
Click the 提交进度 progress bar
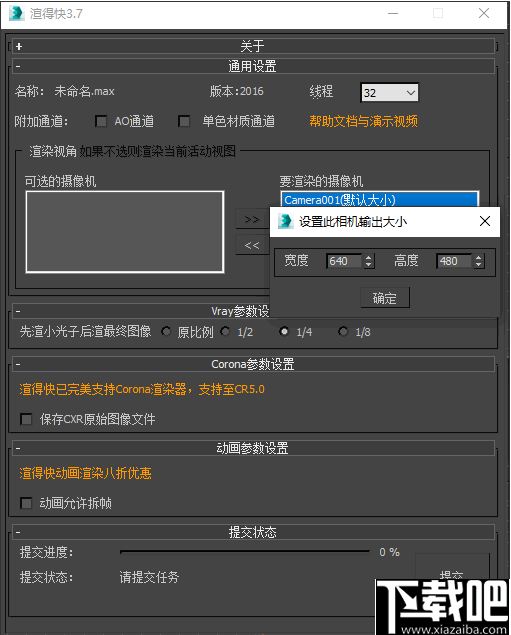pyautogui.click(x=245, y=552)
